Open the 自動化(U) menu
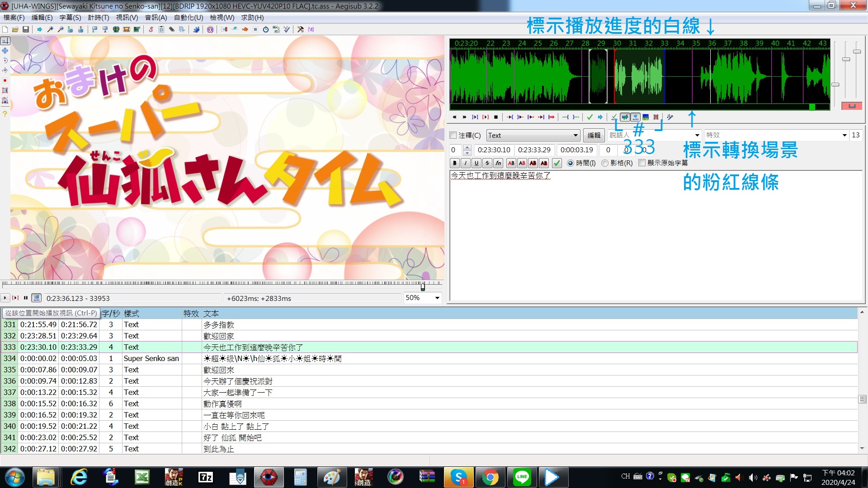 (x=189, y=18)
